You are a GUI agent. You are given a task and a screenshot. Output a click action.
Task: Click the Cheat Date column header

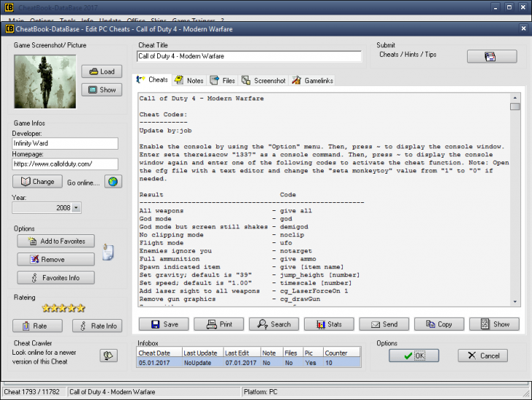[x=159, y=353]
